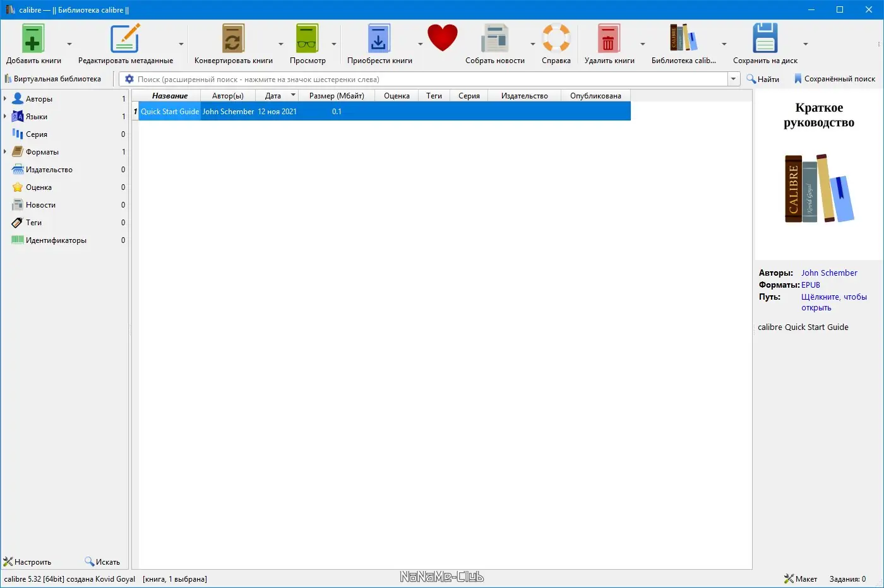Open the dropdown arrow next to Edit metadata
This screenshot has height=588, width=884.
point(181,44)
